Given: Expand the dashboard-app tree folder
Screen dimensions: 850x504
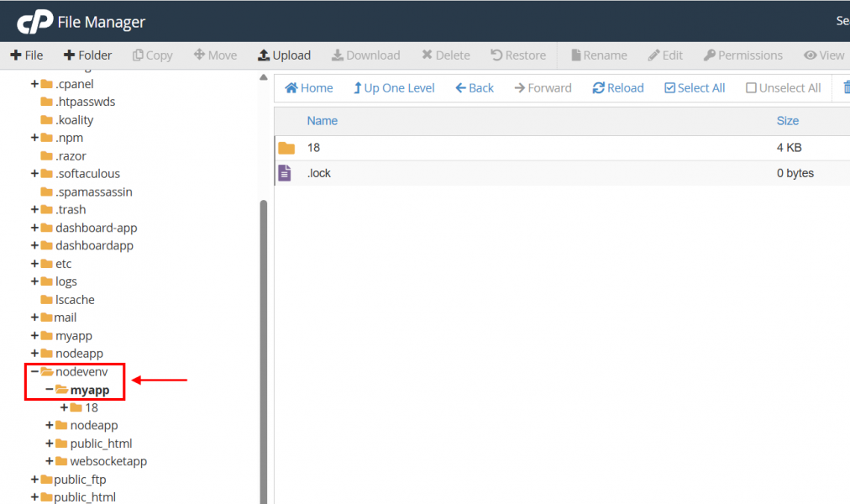Looking at the screenshot, I should tap(34, 228).
